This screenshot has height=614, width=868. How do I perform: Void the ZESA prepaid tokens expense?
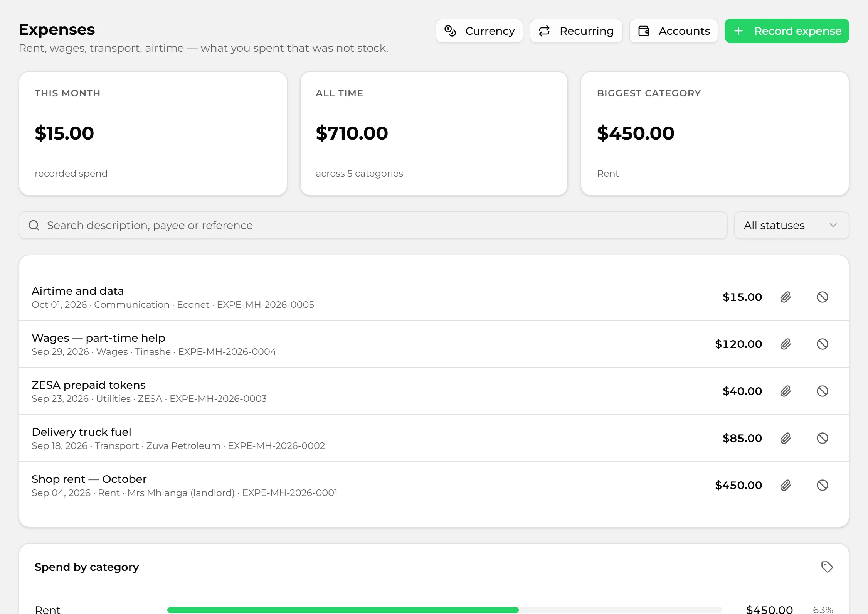coord(823,391)
